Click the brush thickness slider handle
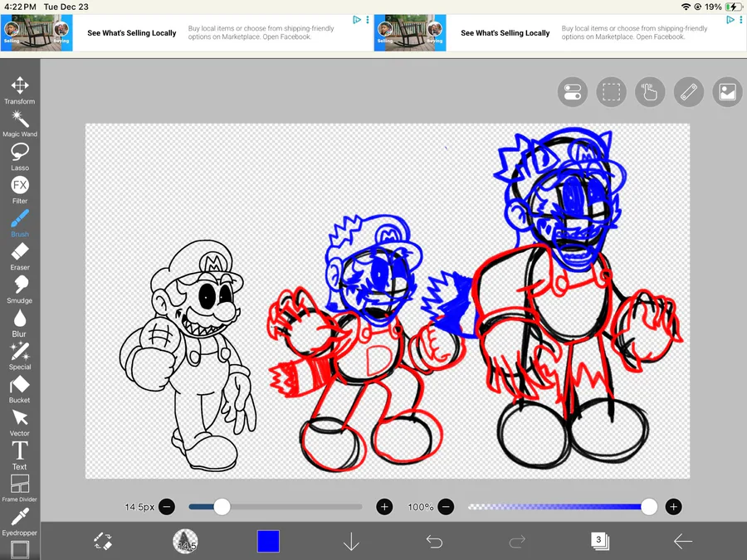Screen dimensions: 747x560 (222, 507)
